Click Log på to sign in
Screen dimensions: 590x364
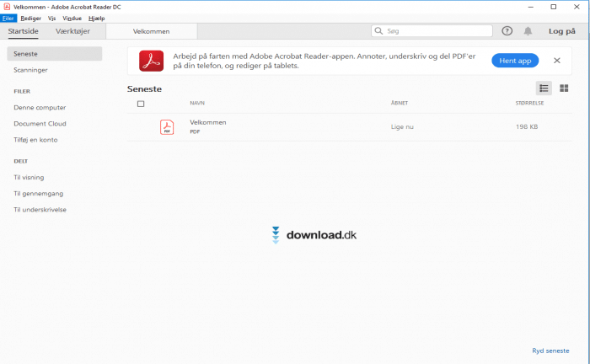(x=562, y=31)
